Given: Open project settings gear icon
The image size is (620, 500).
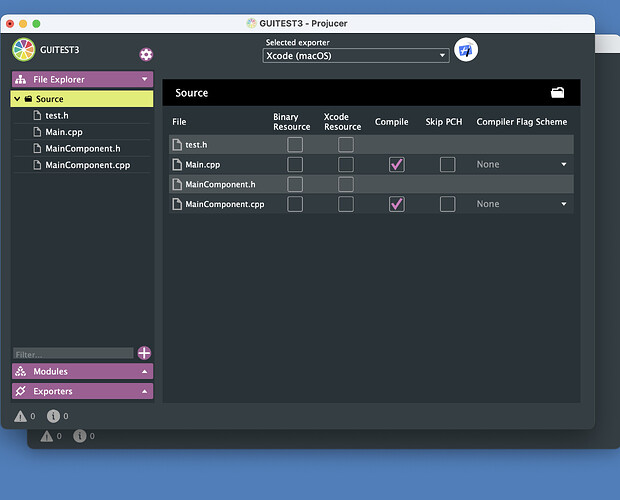Looking at the screenshot, I should pyautogui.click(x=146, y=55).
